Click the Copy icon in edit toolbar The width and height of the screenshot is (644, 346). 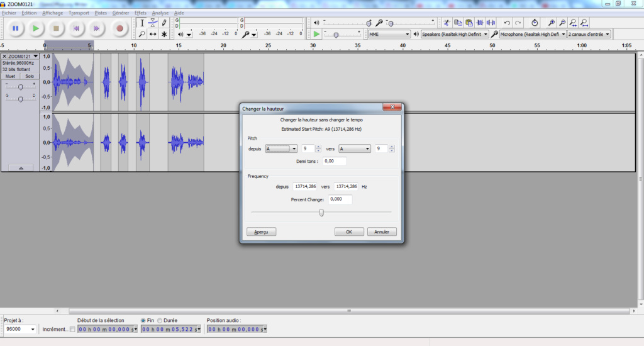click(458, 23)
